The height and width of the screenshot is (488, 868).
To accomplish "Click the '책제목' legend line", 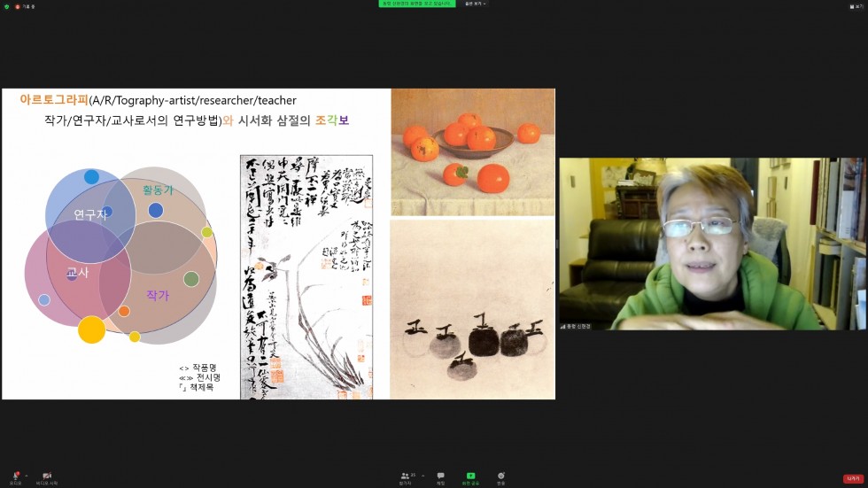I will coord(196,387).
